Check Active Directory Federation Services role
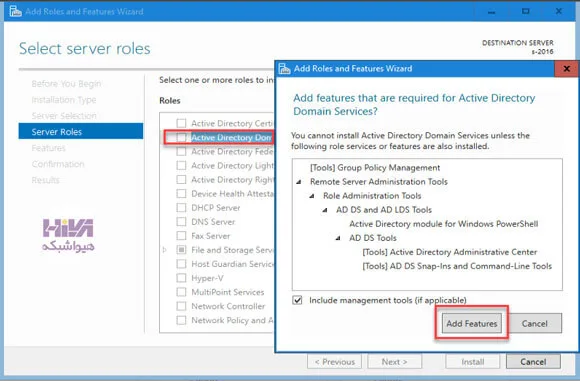 [181, 152]
